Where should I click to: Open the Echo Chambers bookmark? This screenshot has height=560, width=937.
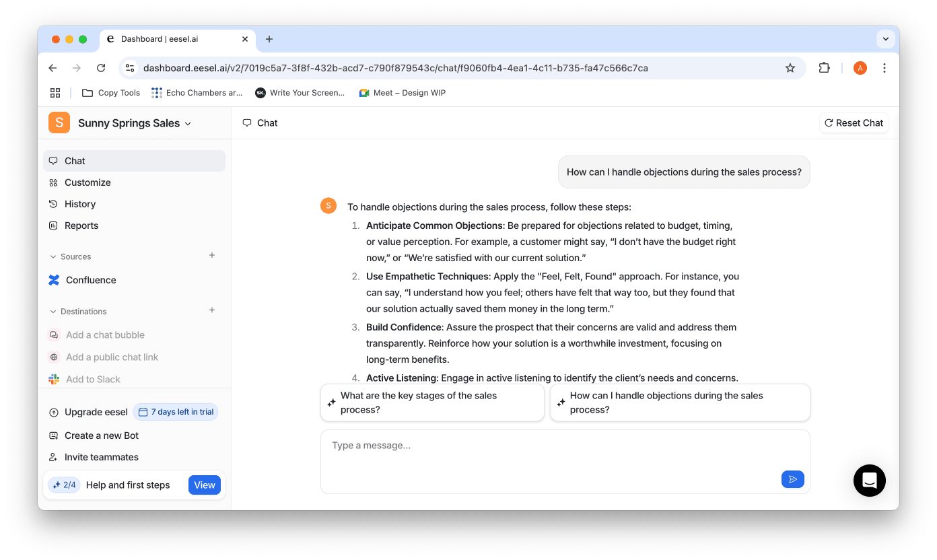coord(197,93)
